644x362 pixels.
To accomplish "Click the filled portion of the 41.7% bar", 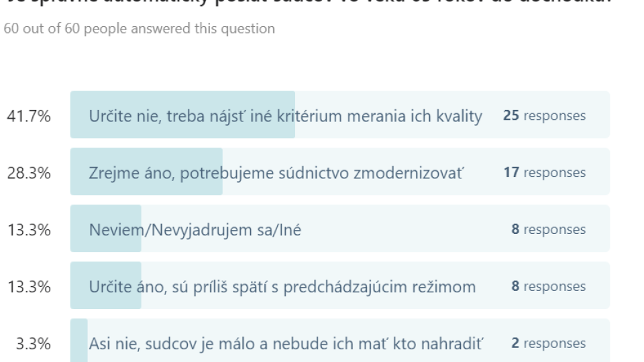I will [x=182, y=115].
